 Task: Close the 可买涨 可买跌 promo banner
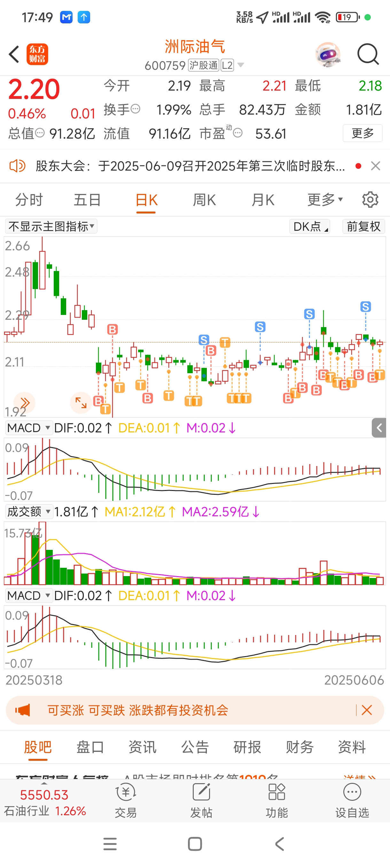366,710
